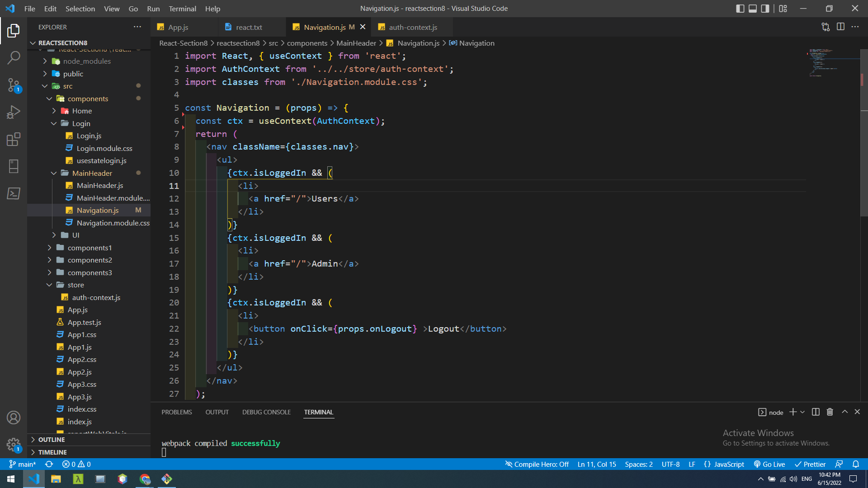
Task: Open auth-context.js in store folder
Action: click(x=96, y=297)
